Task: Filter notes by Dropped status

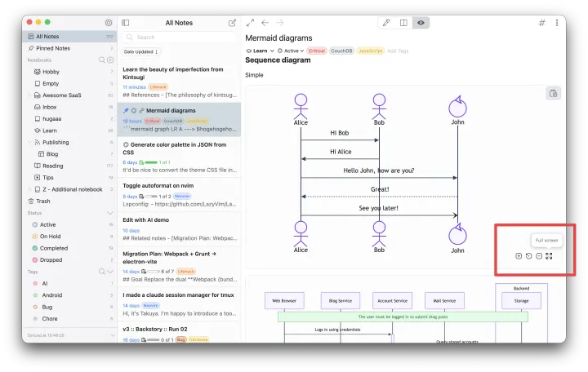Action: 69,260
